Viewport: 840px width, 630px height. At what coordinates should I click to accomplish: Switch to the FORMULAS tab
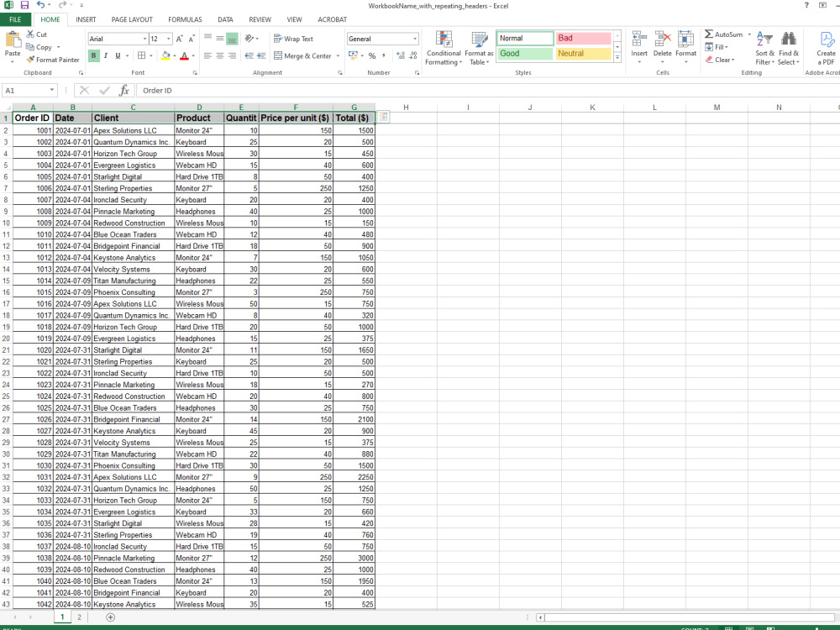click(185, 19)
